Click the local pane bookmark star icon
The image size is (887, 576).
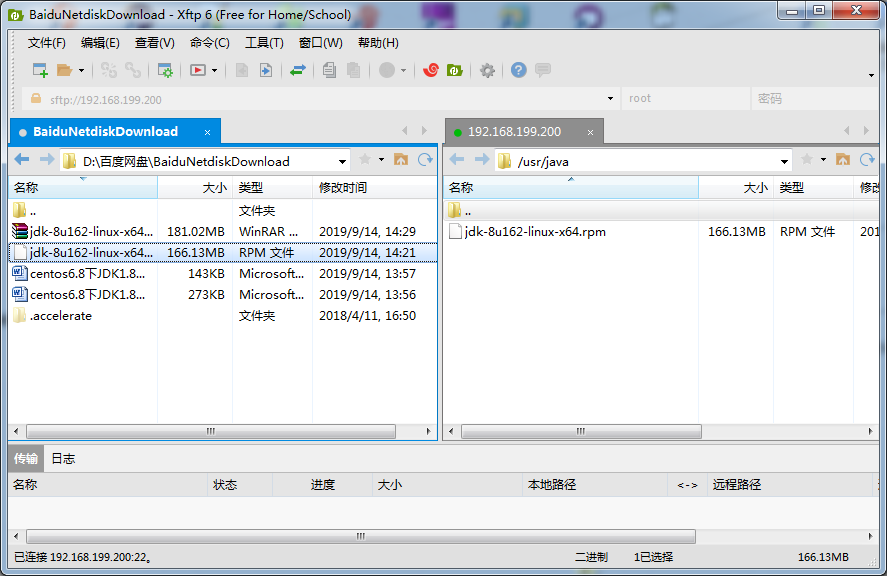coord(365,160)
